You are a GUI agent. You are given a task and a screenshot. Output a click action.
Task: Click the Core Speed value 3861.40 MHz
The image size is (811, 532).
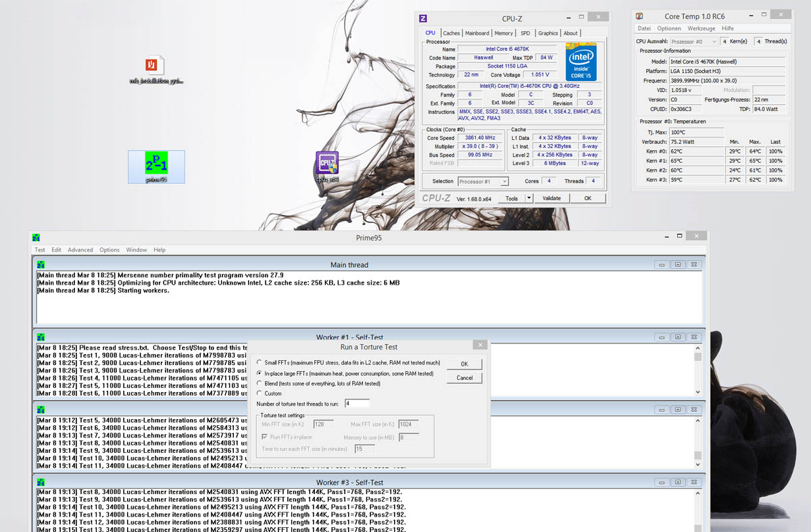pyautogui.click(x=481, y=138)
